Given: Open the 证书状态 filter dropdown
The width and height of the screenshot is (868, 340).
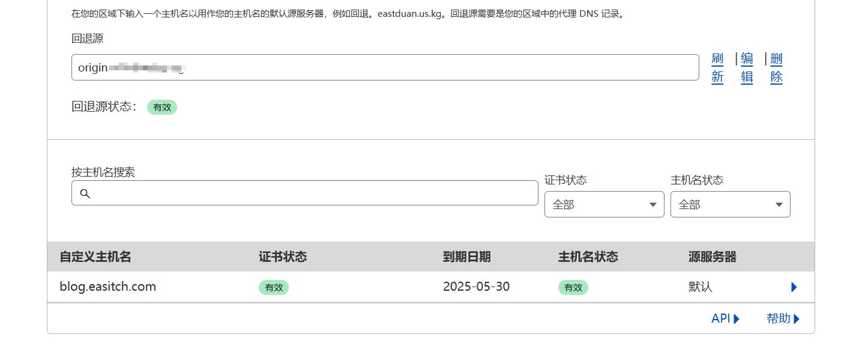Looking at the screenshot, I should 604,204.
